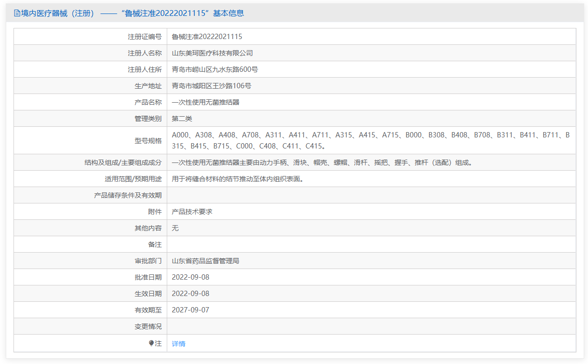Click the lightbulb icon beside 注

151,343
